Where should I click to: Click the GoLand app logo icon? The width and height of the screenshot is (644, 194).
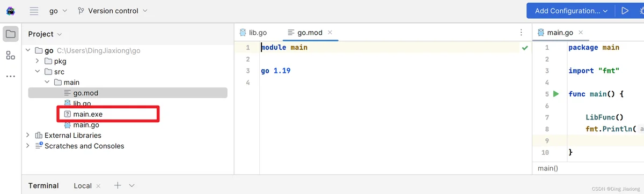tap(10, 11)
